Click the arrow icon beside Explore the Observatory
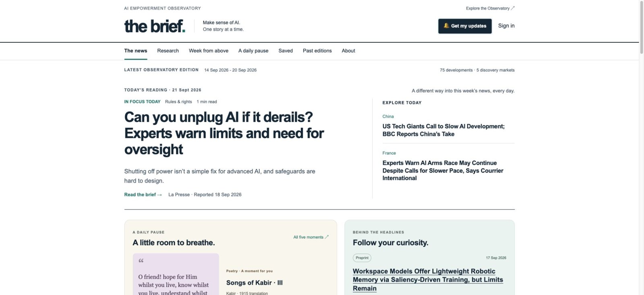This screenshot has height=295, width=644. coord(513,8)
